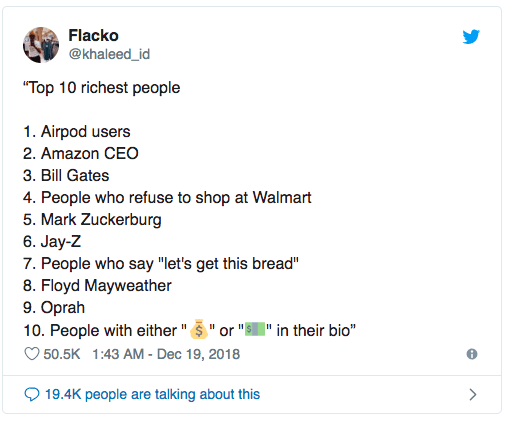Open the tweet info icon
516x423 pixels.
point(472,354)
